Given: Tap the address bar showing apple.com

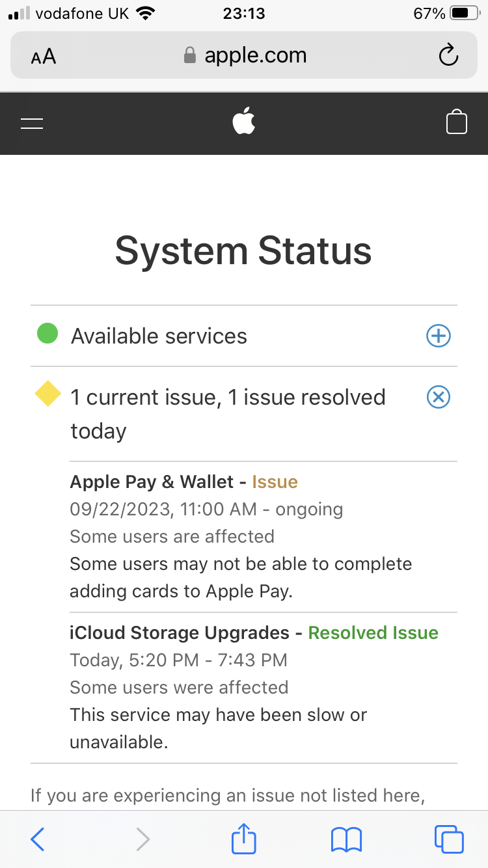Looking at the screenshot, I should [255, 55].
